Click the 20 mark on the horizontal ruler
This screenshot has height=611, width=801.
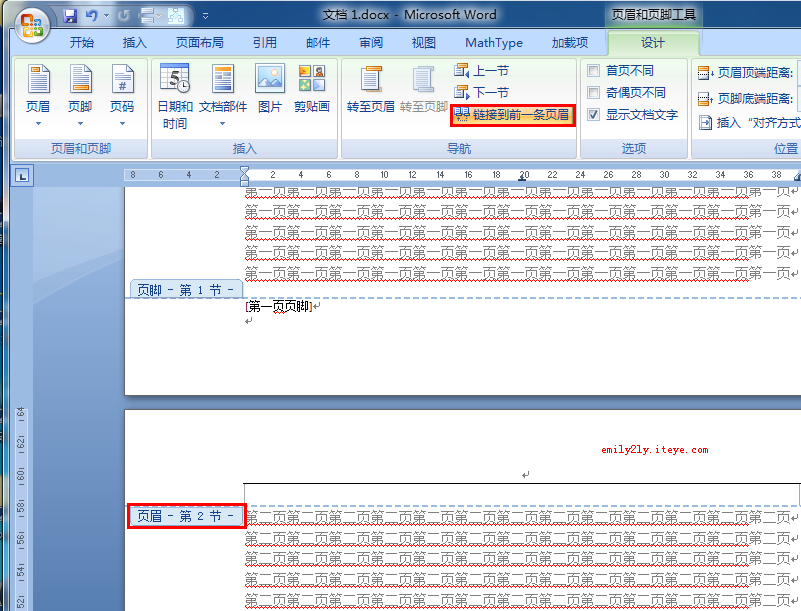524,175
